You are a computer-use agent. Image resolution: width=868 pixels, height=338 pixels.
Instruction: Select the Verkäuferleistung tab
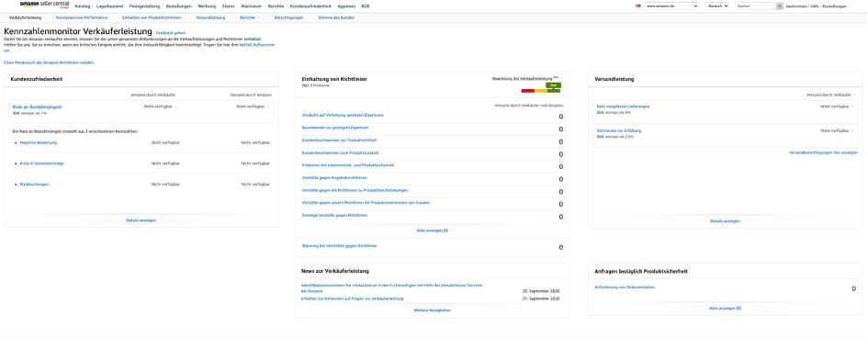click(x=25, y=17)
